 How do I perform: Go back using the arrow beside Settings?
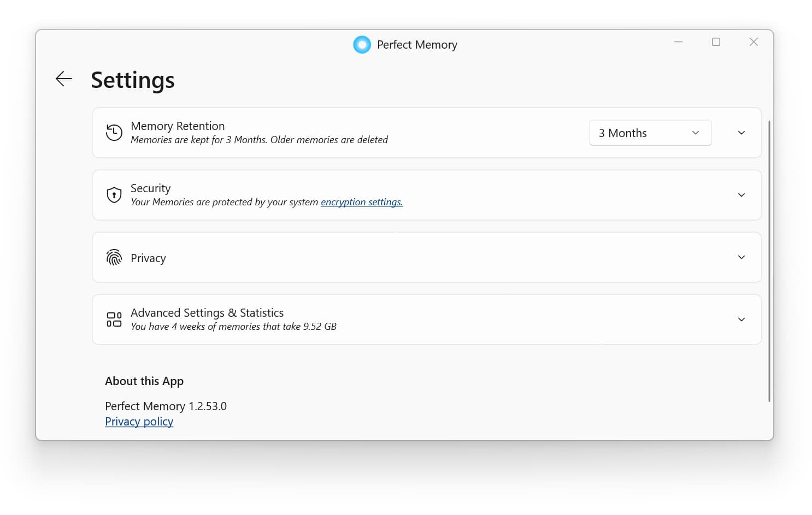click(x=64, y=79)
